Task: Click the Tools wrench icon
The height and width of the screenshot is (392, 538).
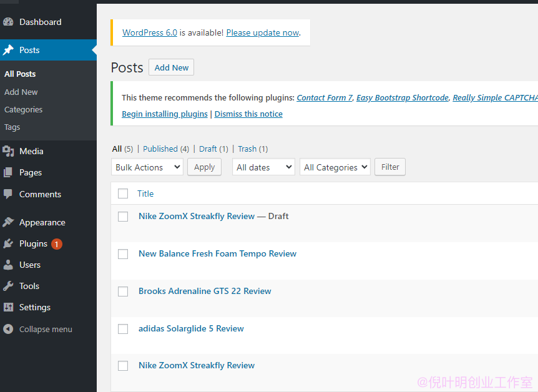Action: tap(8, 286)
